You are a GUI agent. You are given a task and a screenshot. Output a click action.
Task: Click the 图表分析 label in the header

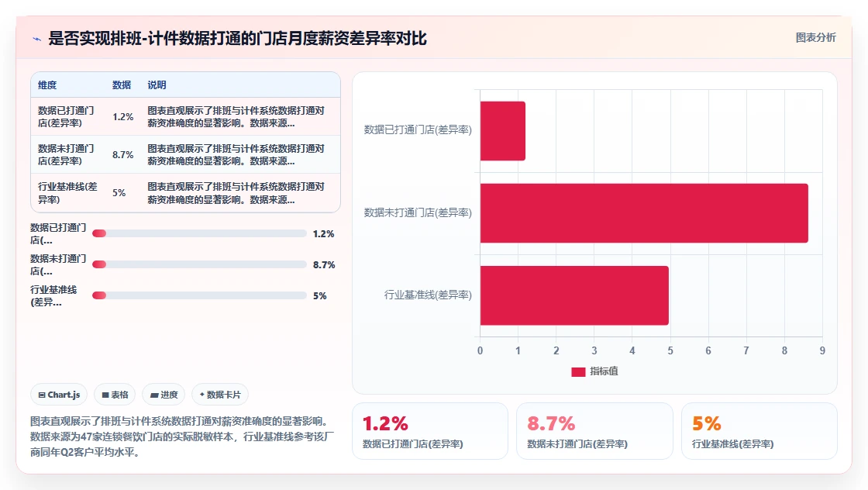point(815,38)
